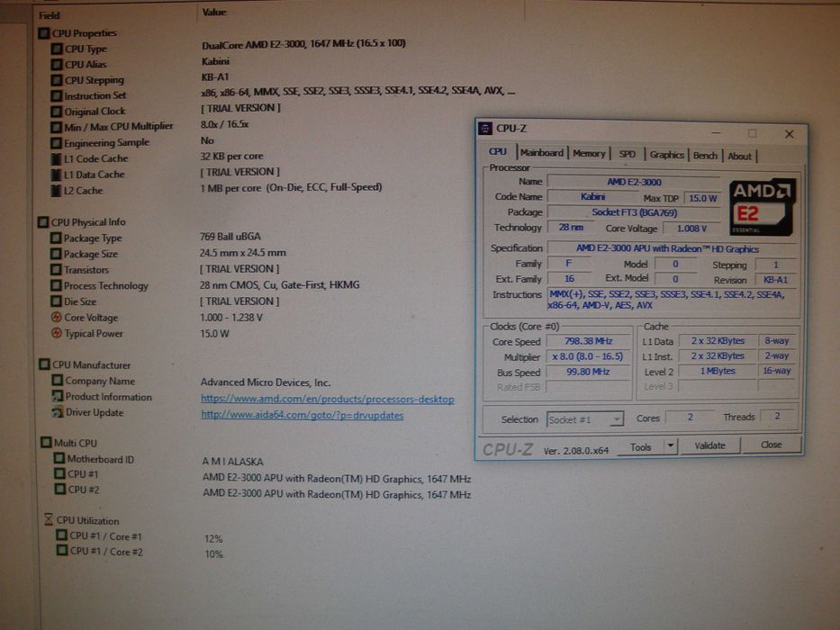The height and width of the screenshot is (630, 840).
Task: Click the Validate button
Action: [709, 445]
